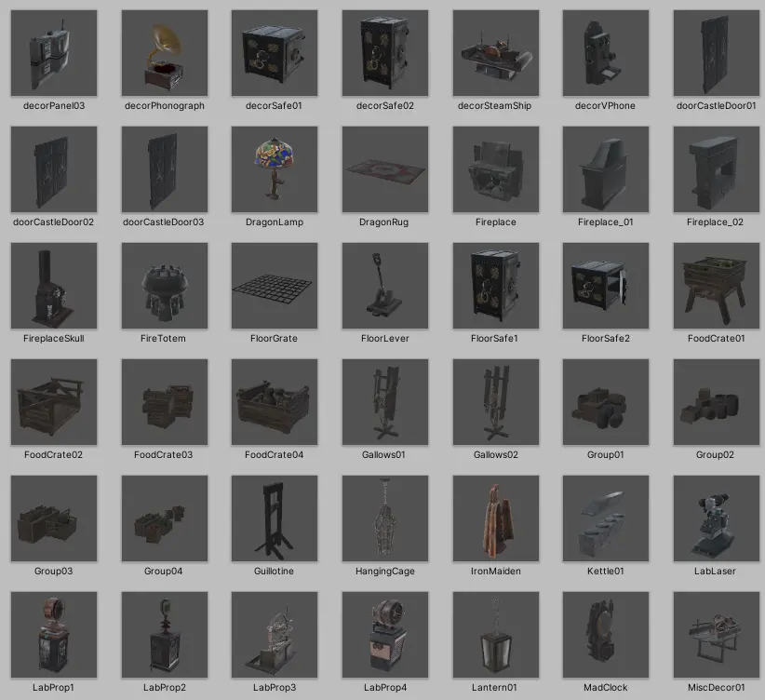The height and width of the screenshot is (700, 765).
Task: Click the "decorVPhone" name label
Action: point(605,106)
